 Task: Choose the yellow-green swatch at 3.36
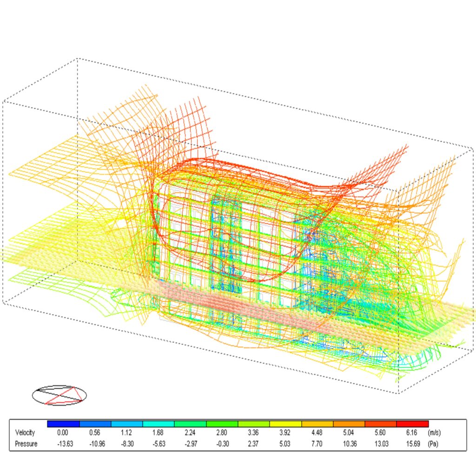click(254, 424)
